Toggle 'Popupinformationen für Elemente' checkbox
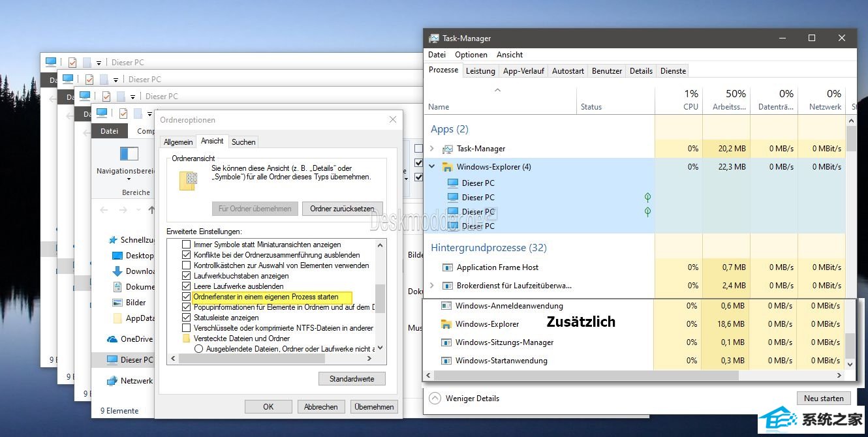This screenshot has height=437, width=868. [x=187, y=307]
